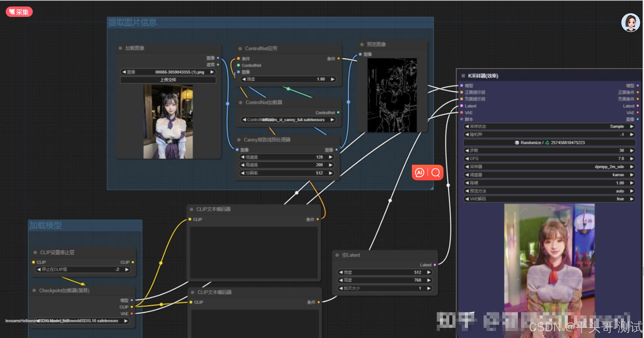Click the collapse square on K采样器(效率) node
644x338 pixels.
(463, 76)
